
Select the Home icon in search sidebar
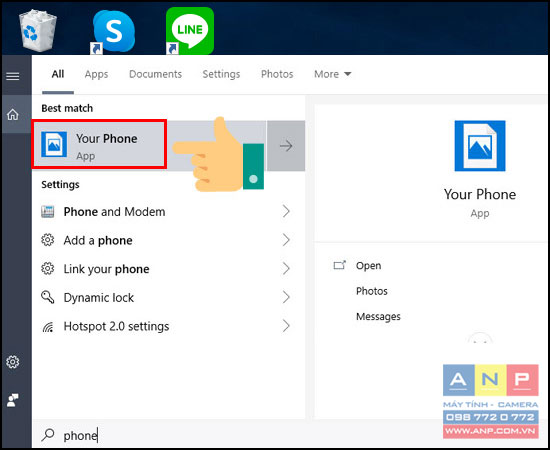[13, 114]
